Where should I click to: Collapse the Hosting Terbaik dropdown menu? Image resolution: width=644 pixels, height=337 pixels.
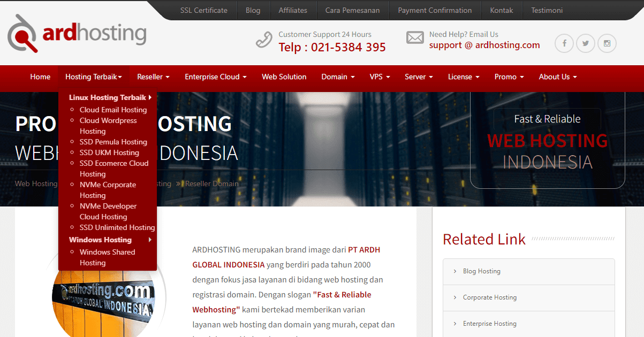point(94,76)
